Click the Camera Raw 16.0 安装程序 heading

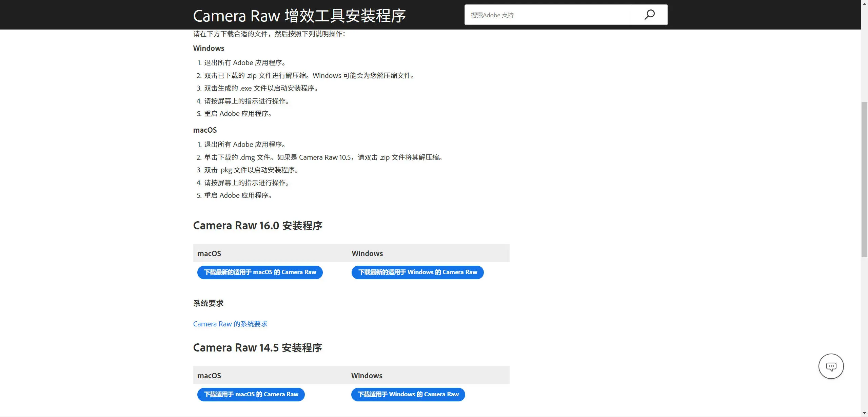pos(258,225)
